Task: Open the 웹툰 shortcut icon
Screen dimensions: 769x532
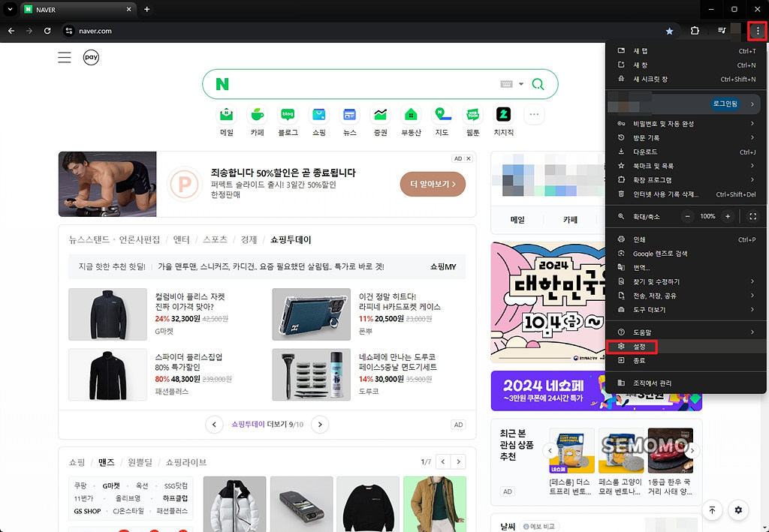Action: tap(473, 115)
